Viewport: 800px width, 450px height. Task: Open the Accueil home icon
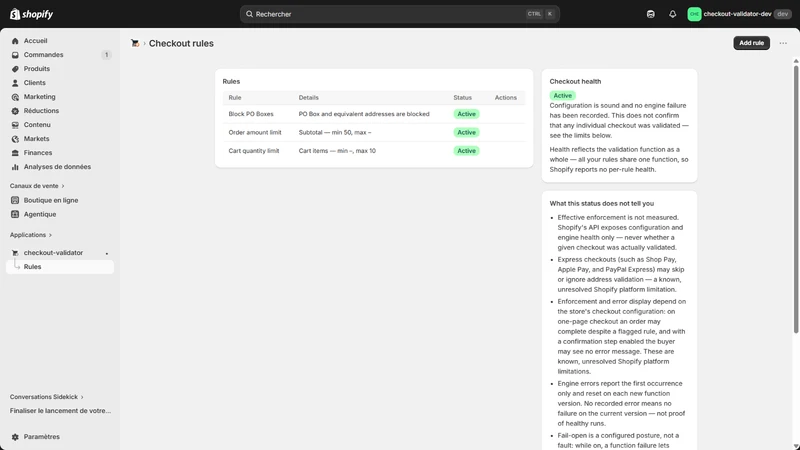pyautogui.click(x=15, y=41)
